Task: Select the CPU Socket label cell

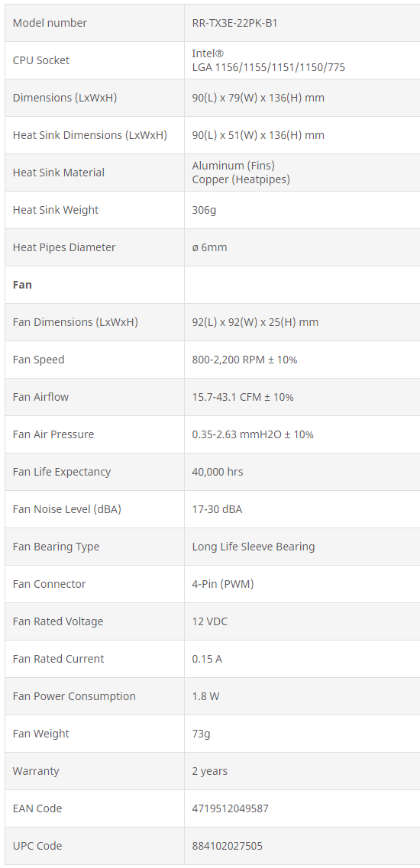Action: (x=95, y=60)
